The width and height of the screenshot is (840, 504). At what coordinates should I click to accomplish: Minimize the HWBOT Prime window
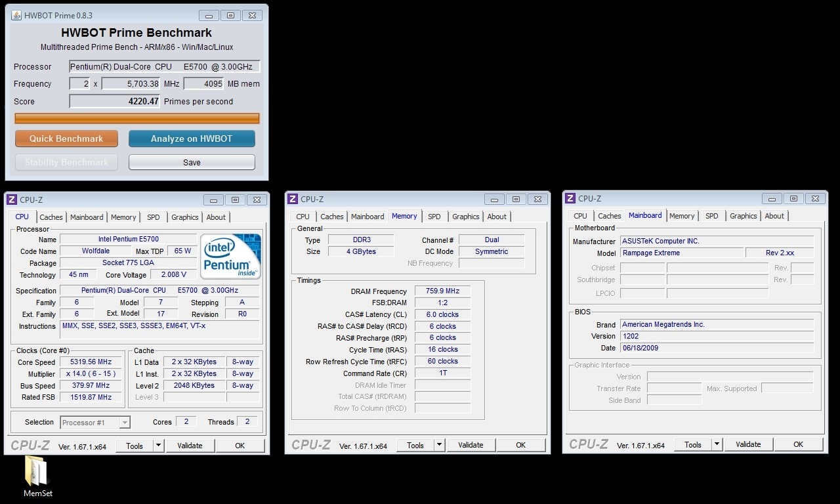tap(209, 15)
